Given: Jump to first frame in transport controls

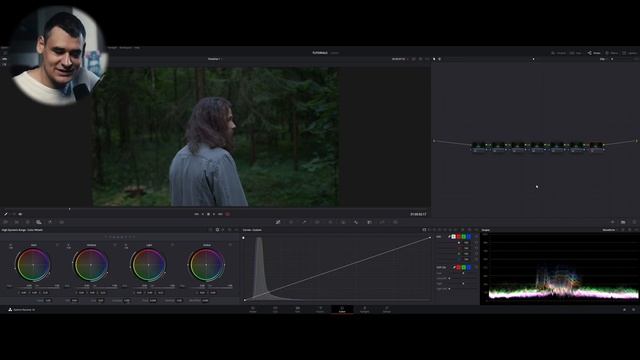Looking at the screenshot, I should tap(196, 214).
